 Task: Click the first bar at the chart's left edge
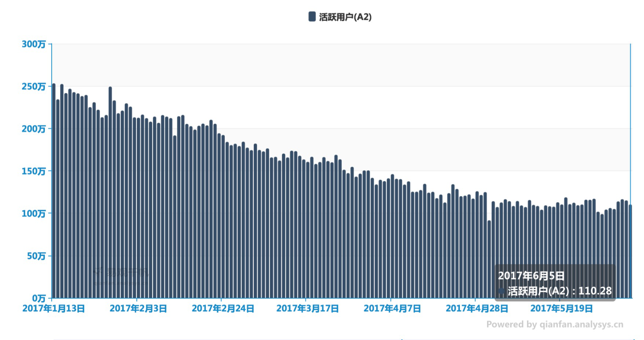tap(54, 191)
